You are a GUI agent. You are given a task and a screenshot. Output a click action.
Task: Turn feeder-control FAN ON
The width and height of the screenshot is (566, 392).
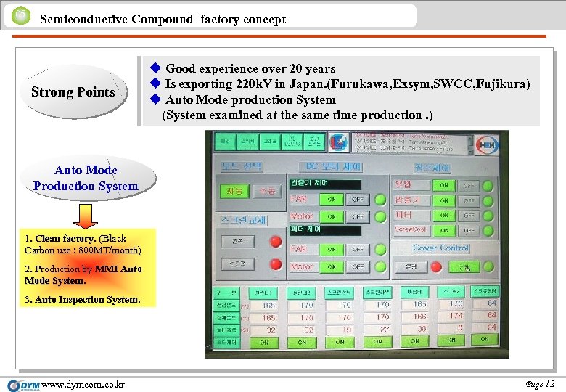coord(332,249)
